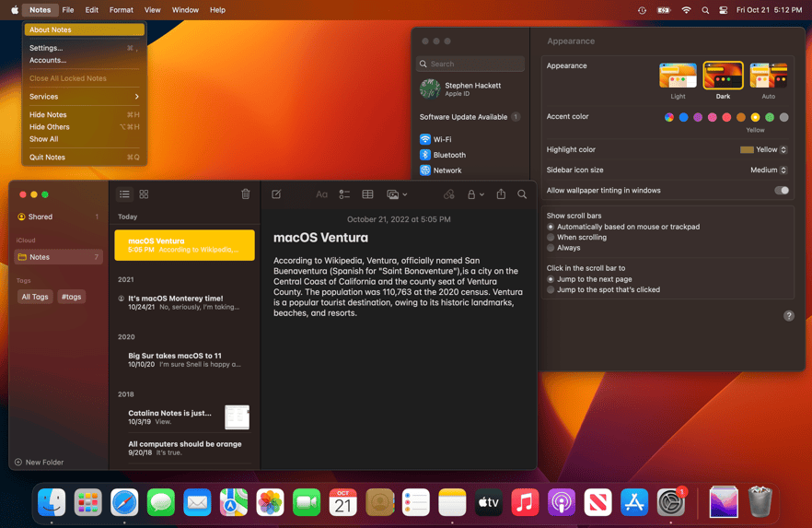The width and height of the screenshot is (812, 528).
Task: Open the Aa text format options
Action: pos(321,194)
